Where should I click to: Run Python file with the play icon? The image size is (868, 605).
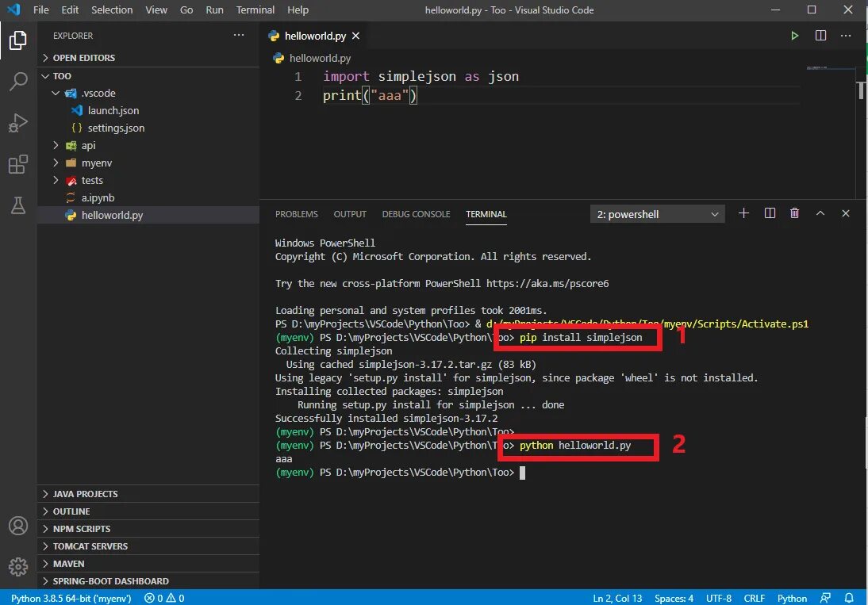794,36
